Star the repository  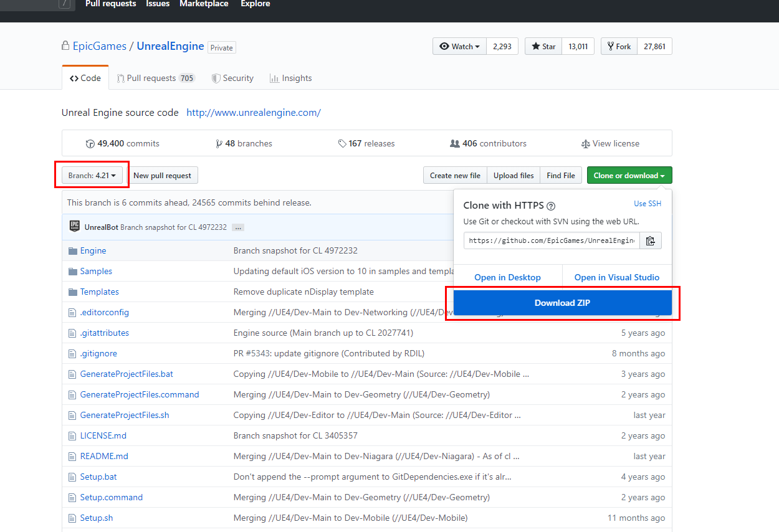click(543, 46)
